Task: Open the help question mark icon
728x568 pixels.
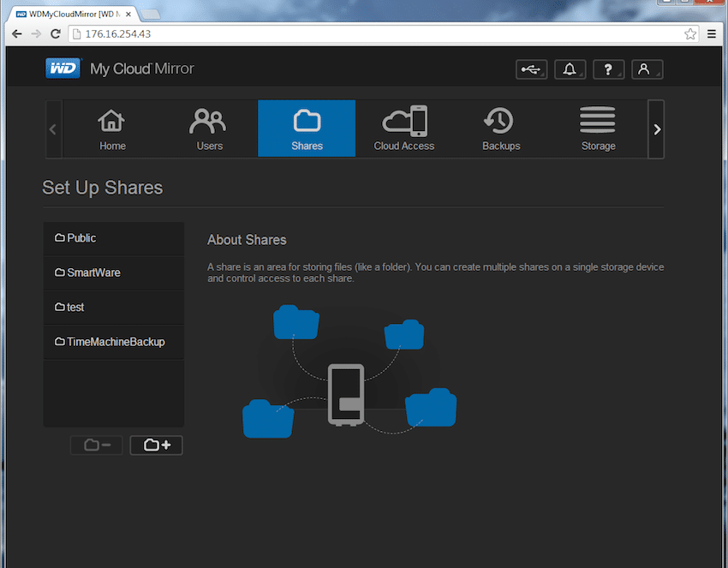Action: click(x=609, y=69)
